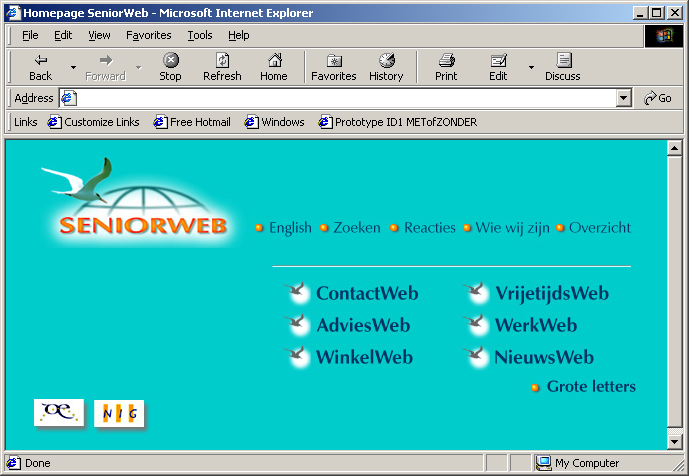The height and width of the screenshot is (476, 689).
Task: Click the Links toolbar label
Action: tap(25, 122)
